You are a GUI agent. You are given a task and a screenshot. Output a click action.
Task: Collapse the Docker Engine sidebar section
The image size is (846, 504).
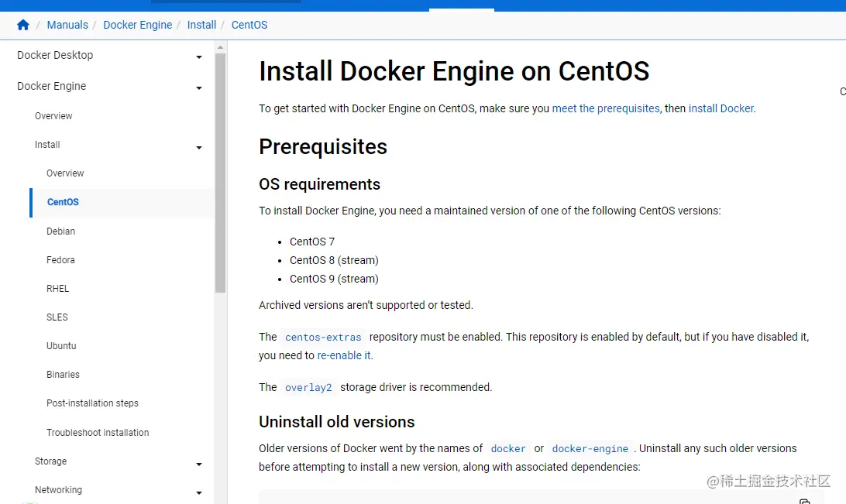(x=199, y=87)
